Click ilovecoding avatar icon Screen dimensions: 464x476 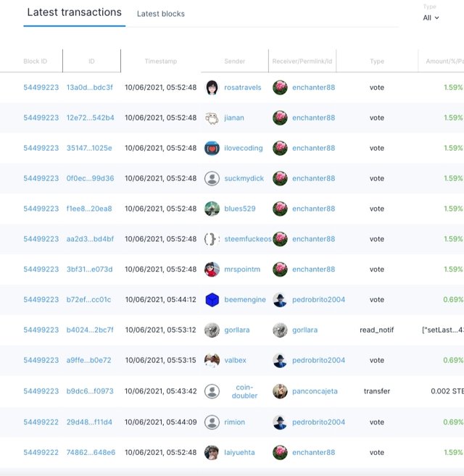[212, 148]
